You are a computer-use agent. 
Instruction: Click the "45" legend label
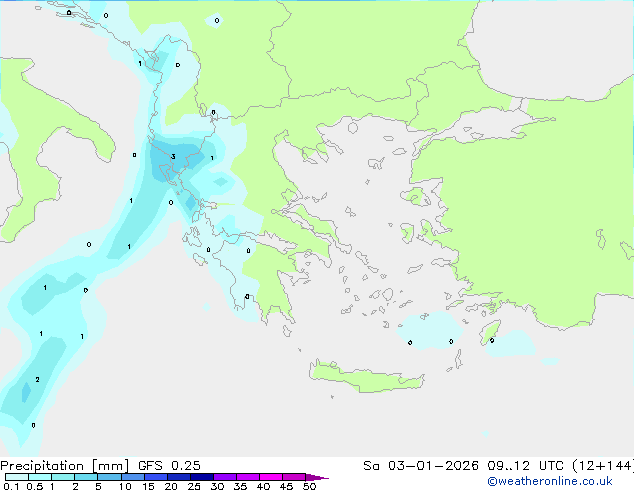pyautogui.click(x=286, y=486)
